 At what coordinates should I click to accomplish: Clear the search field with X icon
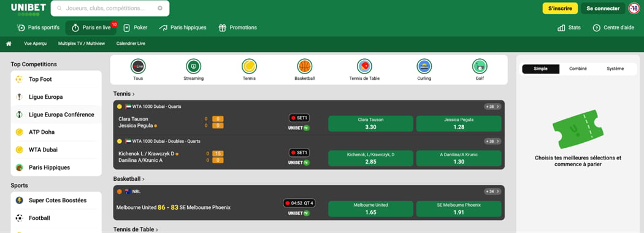pyautogui.click(x=159, y=8)
